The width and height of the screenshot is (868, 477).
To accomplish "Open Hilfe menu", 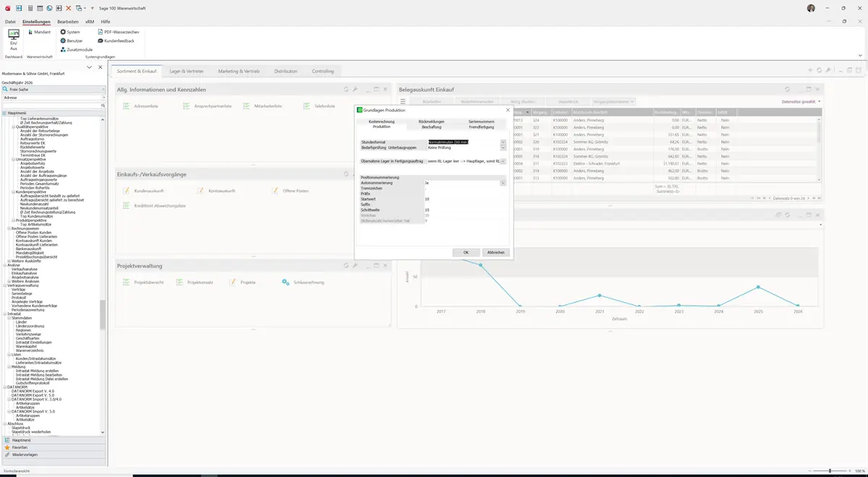I will point(106,22).
